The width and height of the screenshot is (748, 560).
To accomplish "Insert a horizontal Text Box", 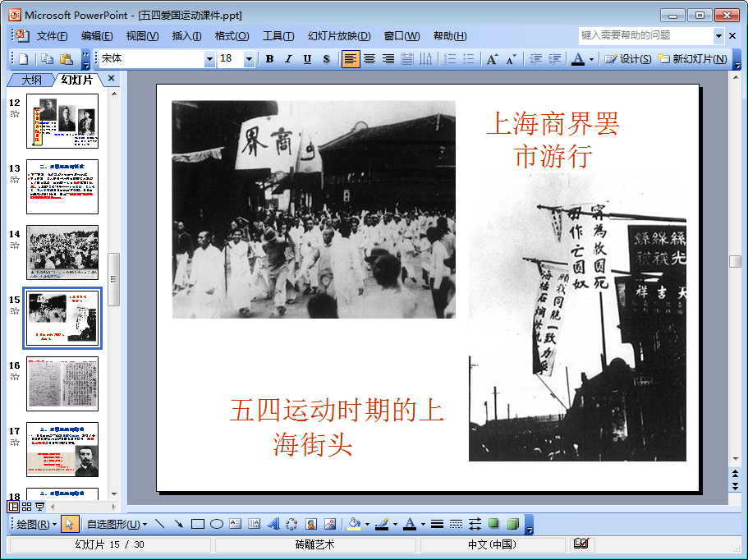I will point(235,524).
